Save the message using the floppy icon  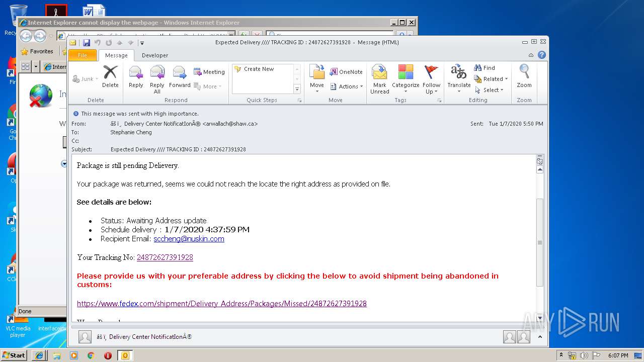[87, 43]
